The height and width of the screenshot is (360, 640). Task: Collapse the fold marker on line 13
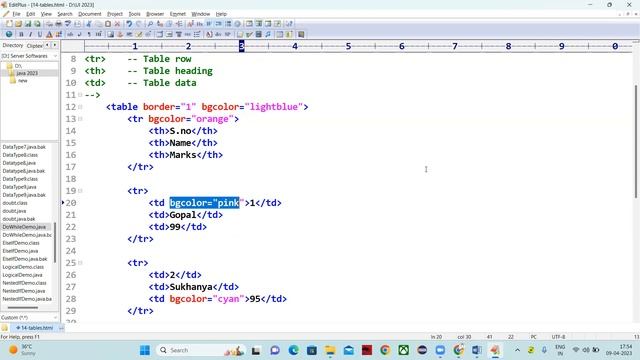tap(80, 119)
